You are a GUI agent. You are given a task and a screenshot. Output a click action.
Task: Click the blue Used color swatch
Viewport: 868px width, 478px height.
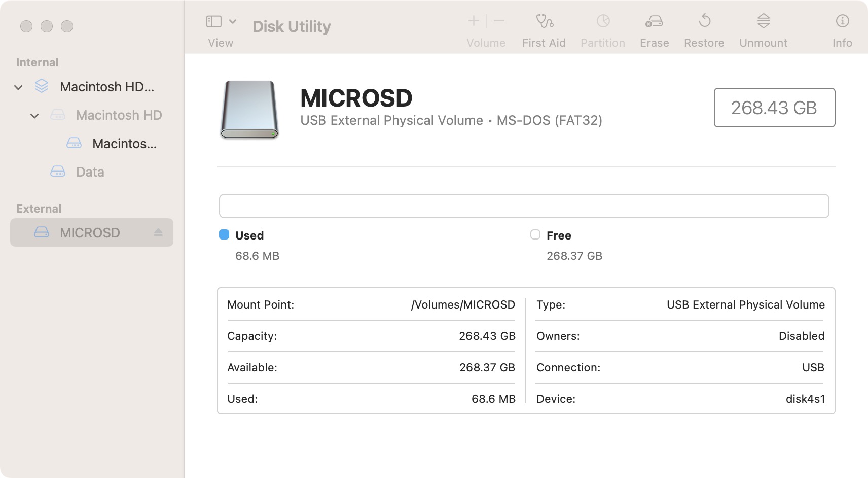(224, 234)
